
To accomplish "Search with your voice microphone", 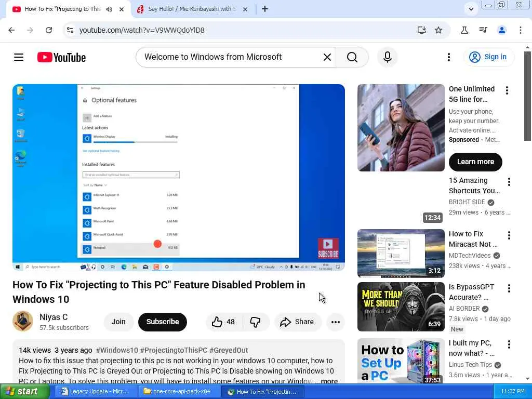I will point(388,57).
